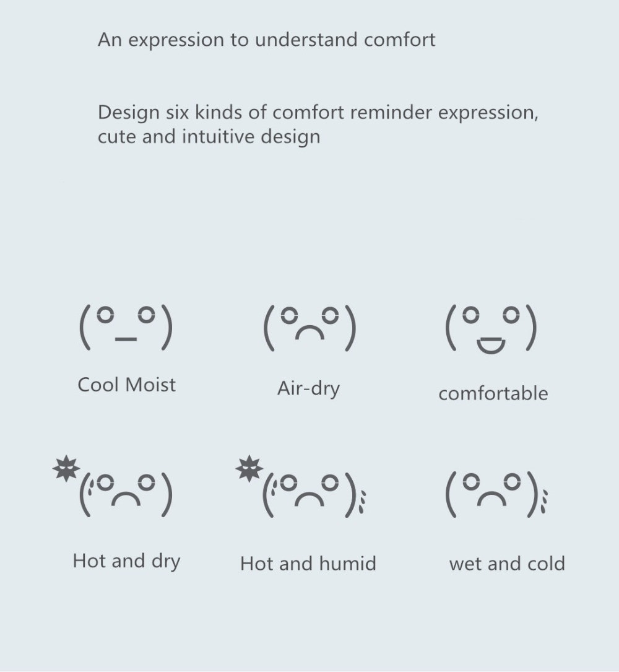Click the "Cool Moist" label

click(126, 385)
